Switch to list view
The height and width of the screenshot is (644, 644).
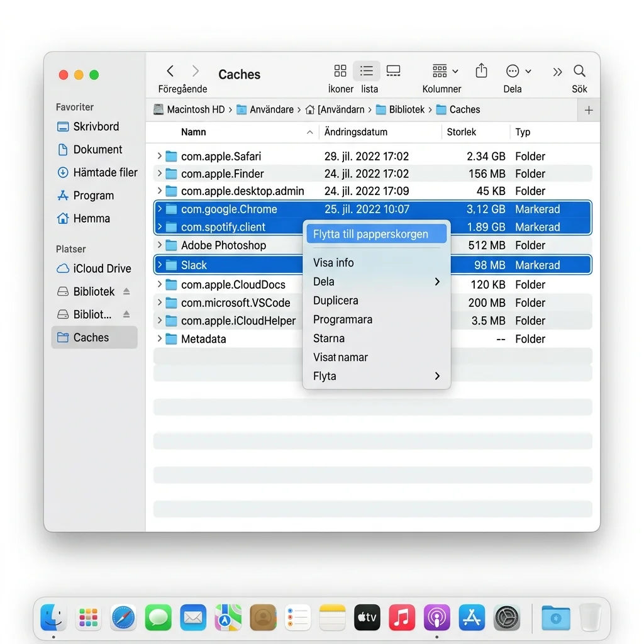coord(367,71)
